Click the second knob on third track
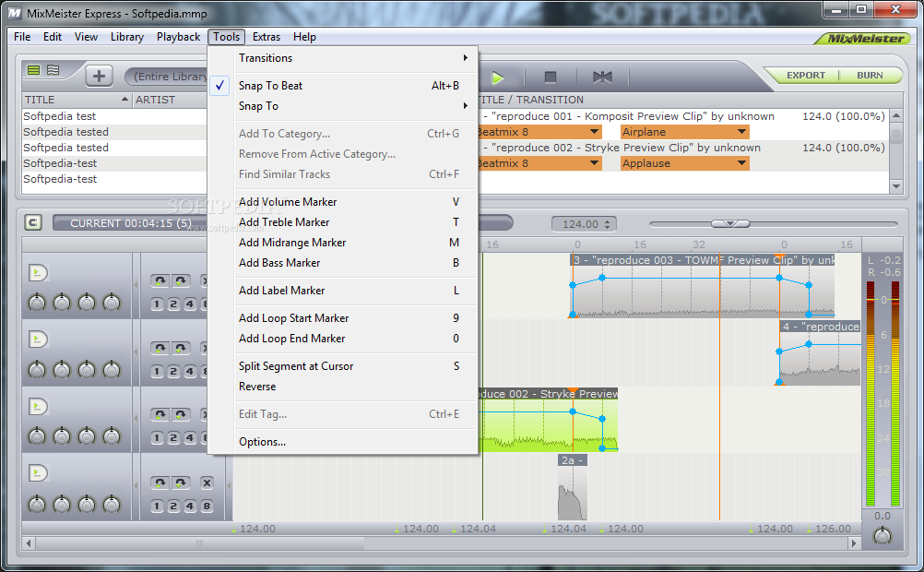The height and width of the screenshot is (572, 924). click(x=62, y=436)
